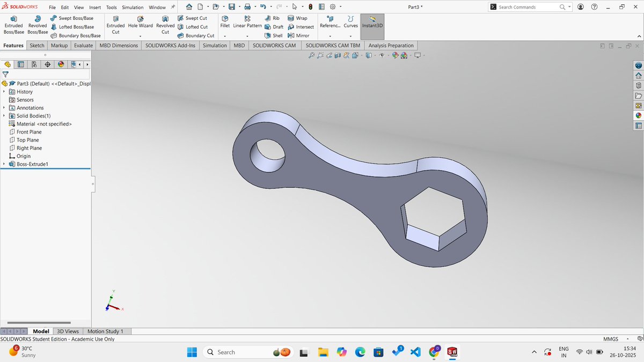This screenshot has width=644, height=362.
Task: Select the Draft tool
Action: pos(274,27)
